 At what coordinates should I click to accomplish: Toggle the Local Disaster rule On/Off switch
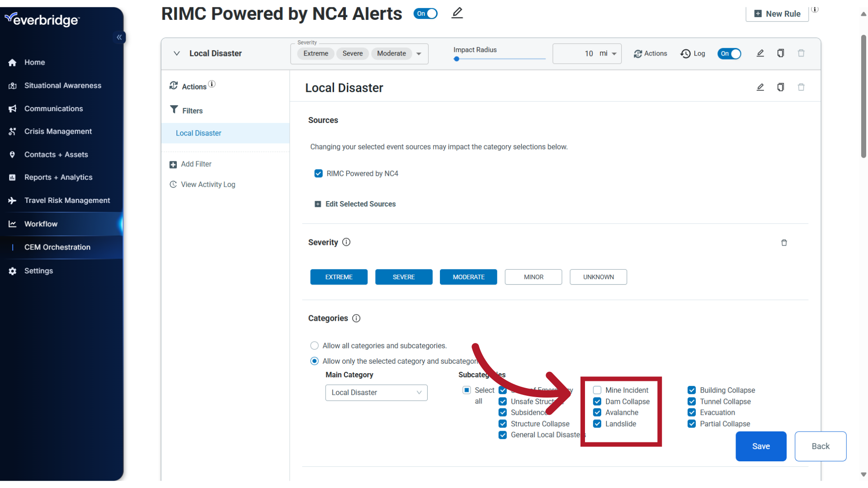click(x=729, y=53)
